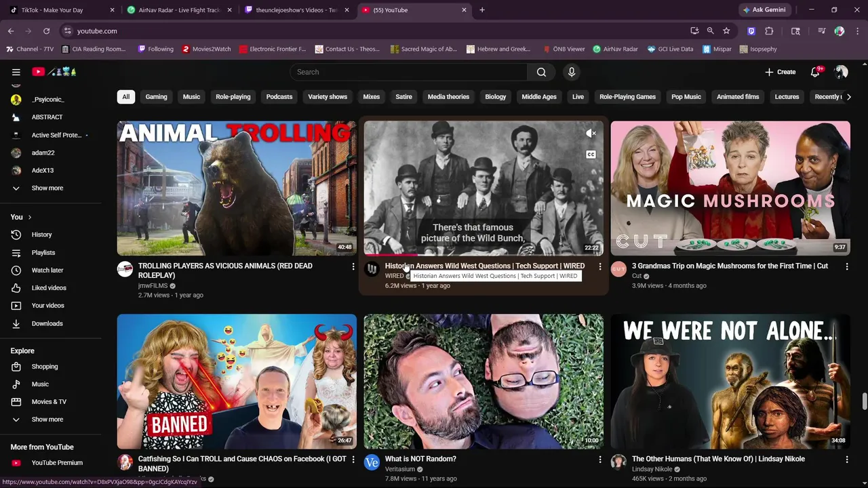Select the Role-Playing Games filter chip
Viewport: 868px width, 488px height.
(x=627, y=97)
